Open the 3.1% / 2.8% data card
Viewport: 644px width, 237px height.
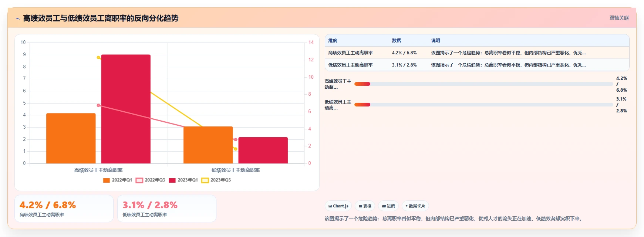click(167, 209)
